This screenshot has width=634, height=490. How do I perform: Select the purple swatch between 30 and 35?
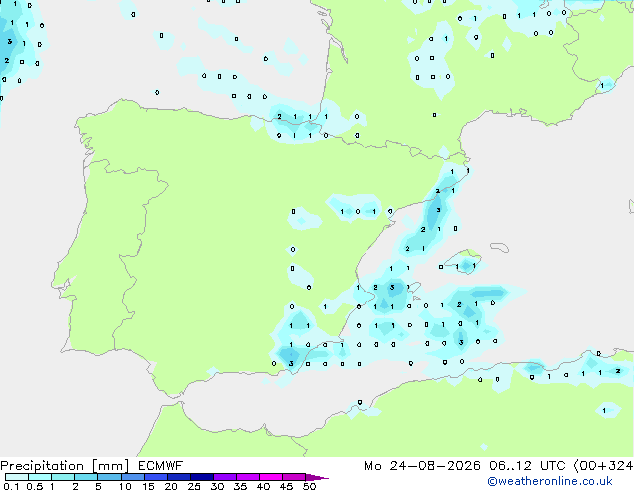[225, 477]
